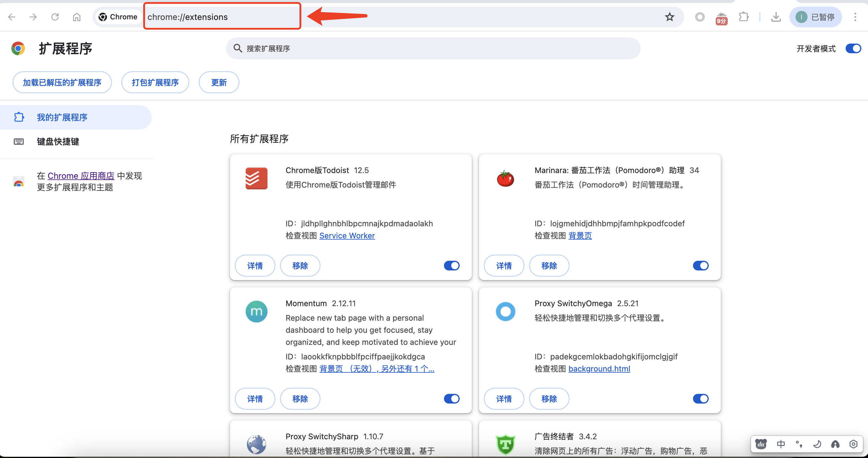The width and height of the screenshot is (868, 458).
Task: Open Service Worker inspect link for Todoist
Action: point(347,236)
